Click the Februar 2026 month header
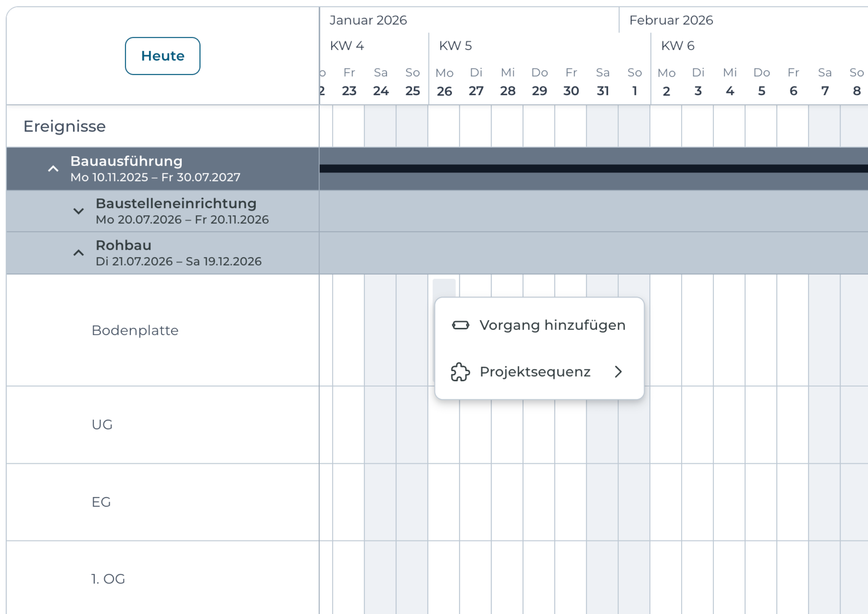 [671, 20]
